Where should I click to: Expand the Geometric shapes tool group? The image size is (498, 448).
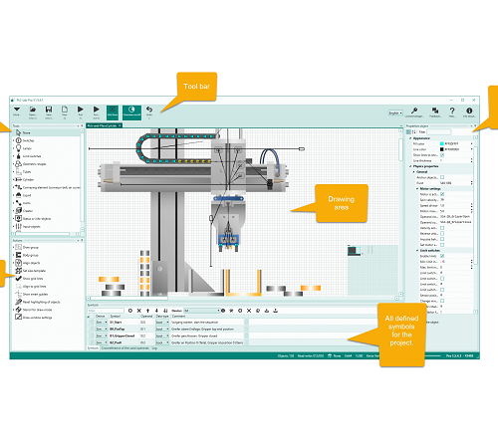pyautogui.click(x=14, y=164)
